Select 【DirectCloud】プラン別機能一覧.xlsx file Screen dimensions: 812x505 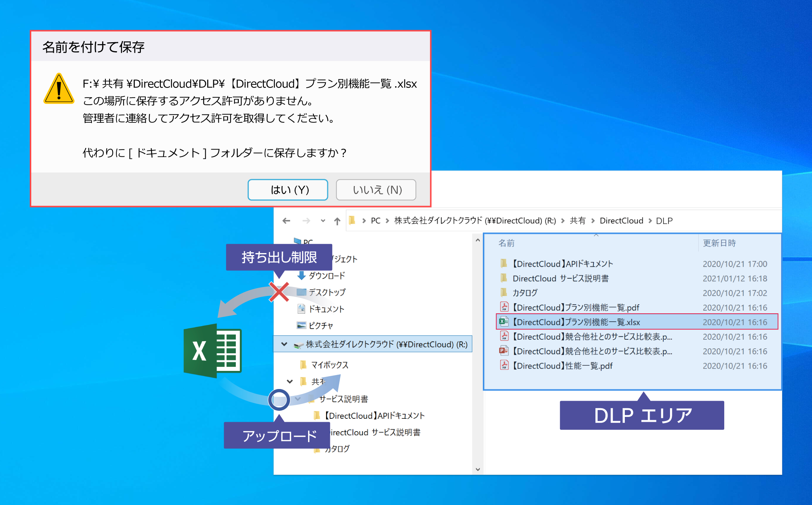576,322
